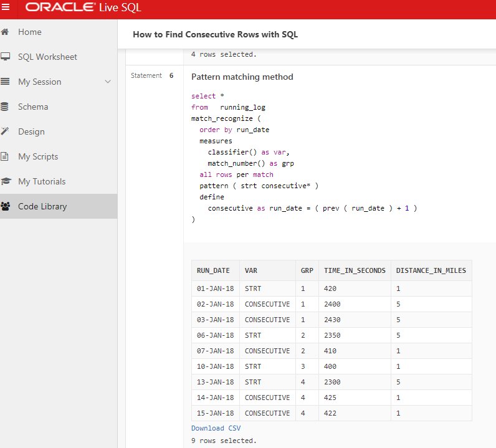
Task: Open the hamburger navigation menu
Action: click(x=6, y=7)
